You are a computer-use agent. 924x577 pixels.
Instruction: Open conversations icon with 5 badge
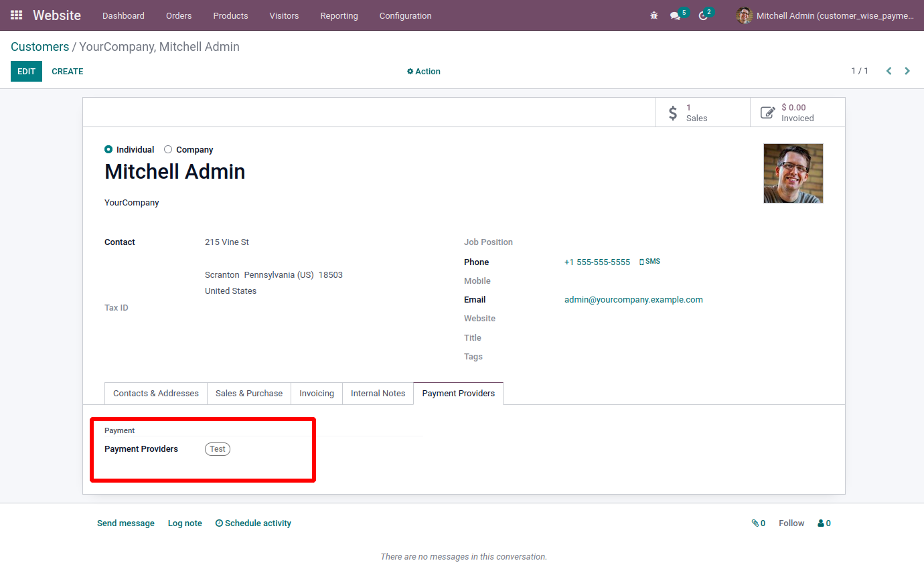click(678, 15)
